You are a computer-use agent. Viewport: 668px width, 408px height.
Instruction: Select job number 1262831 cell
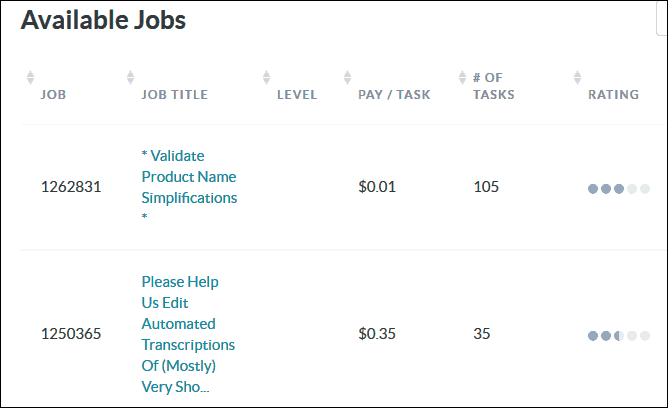(x=71, y=187)
